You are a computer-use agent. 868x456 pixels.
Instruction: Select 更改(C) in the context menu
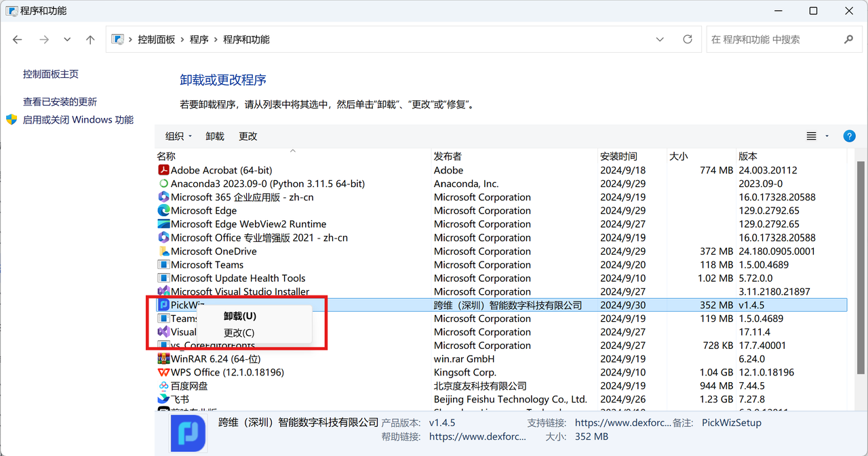[x=239, y=333]
